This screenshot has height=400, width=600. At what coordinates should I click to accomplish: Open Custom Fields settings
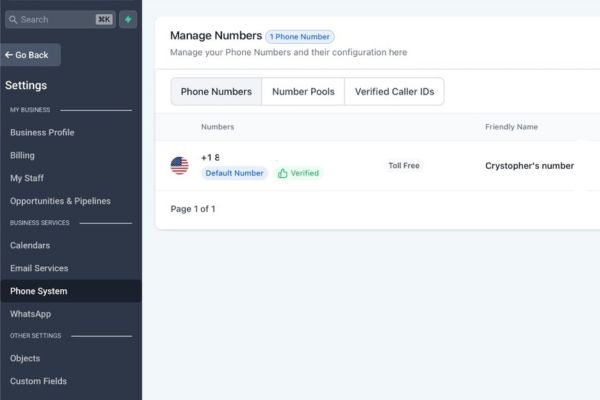38,381
